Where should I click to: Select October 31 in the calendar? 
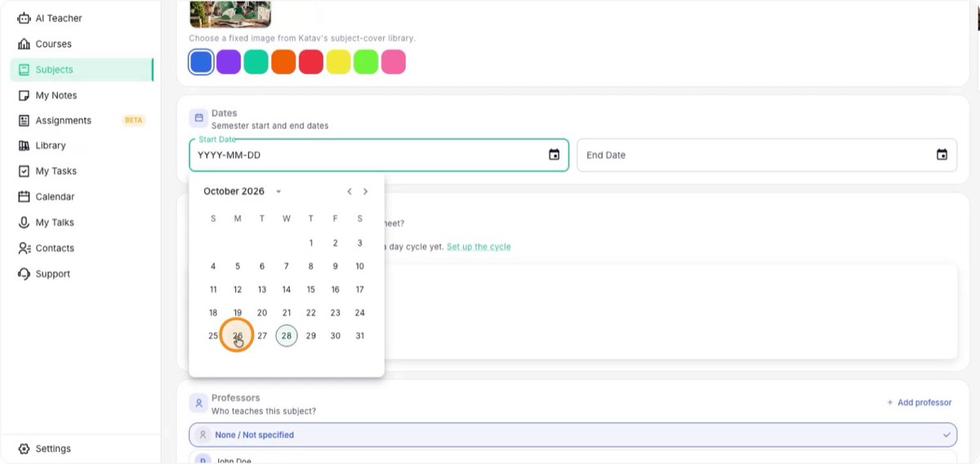tap(359, 336)
